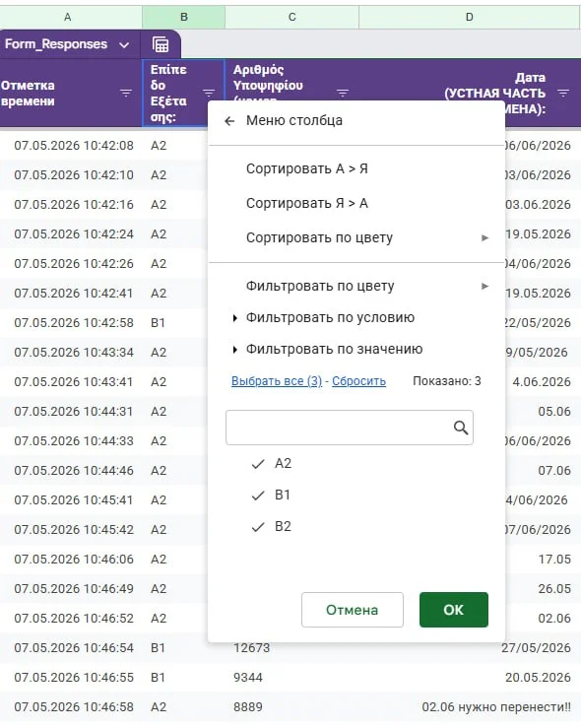Click the filter icon in Отметка времени header
Screen dimensions: 581x728
click(x=126, y=93)
